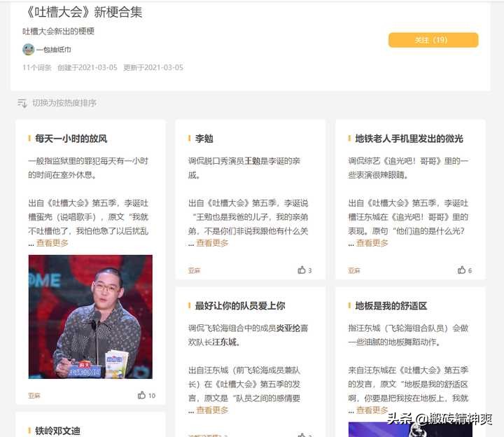504x437 pixels.
Task: Click the 关注 (19) follow button
Action: click(433, 40)
